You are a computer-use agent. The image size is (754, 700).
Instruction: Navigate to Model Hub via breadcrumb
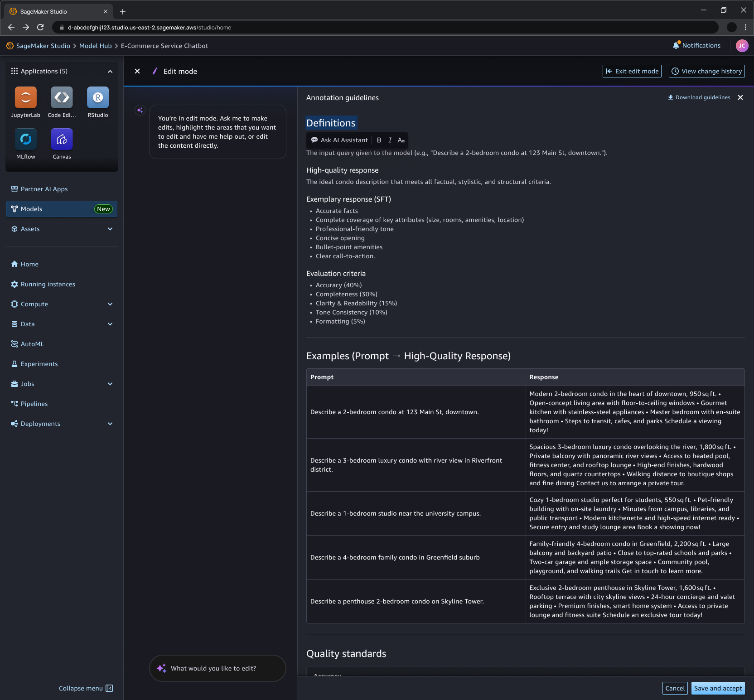pos(95,45)
